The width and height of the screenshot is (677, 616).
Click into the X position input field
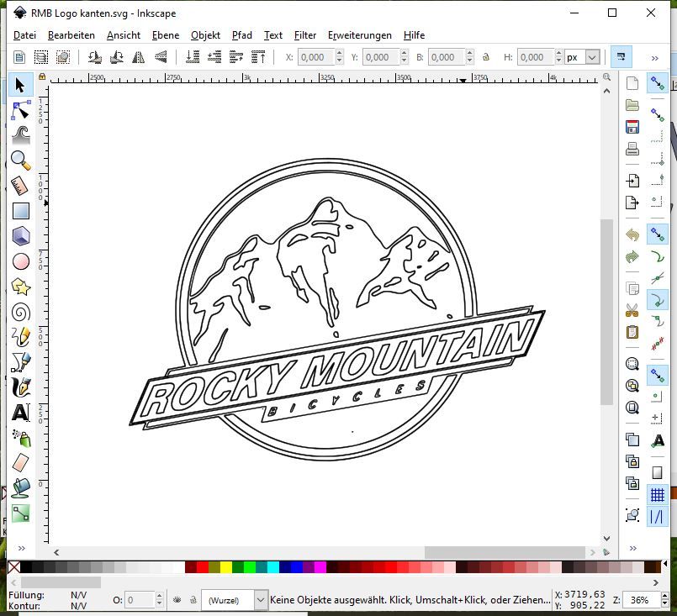click(315, 57)
